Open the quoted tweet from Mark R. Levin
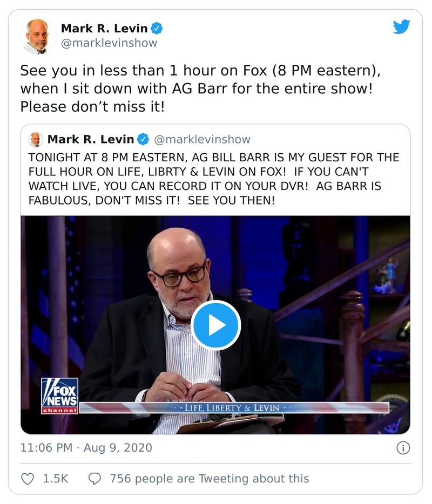Image resolution: width=432 pixels, height=504 pixels. click(x=216, y=178)
